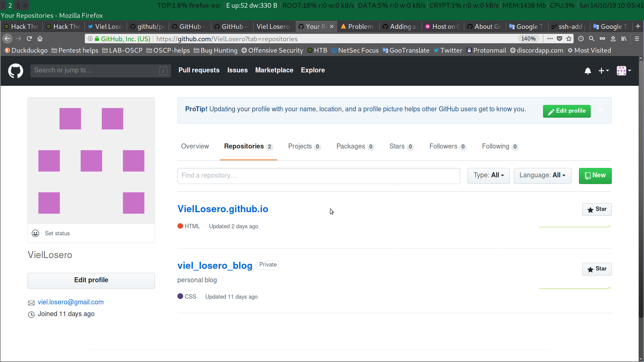Open the notifications bell

click(588, 71)
